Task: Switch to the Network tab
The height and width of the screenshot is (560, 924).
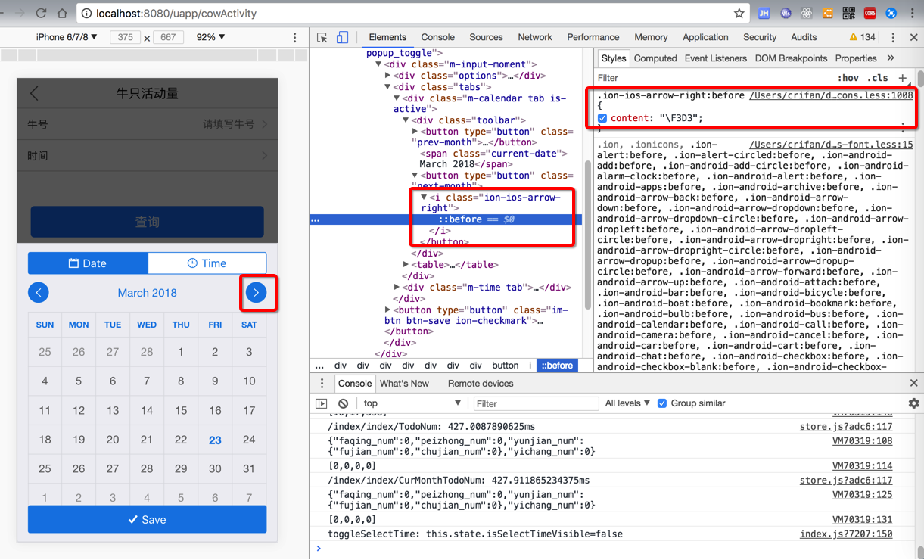Action: (535, 37)
